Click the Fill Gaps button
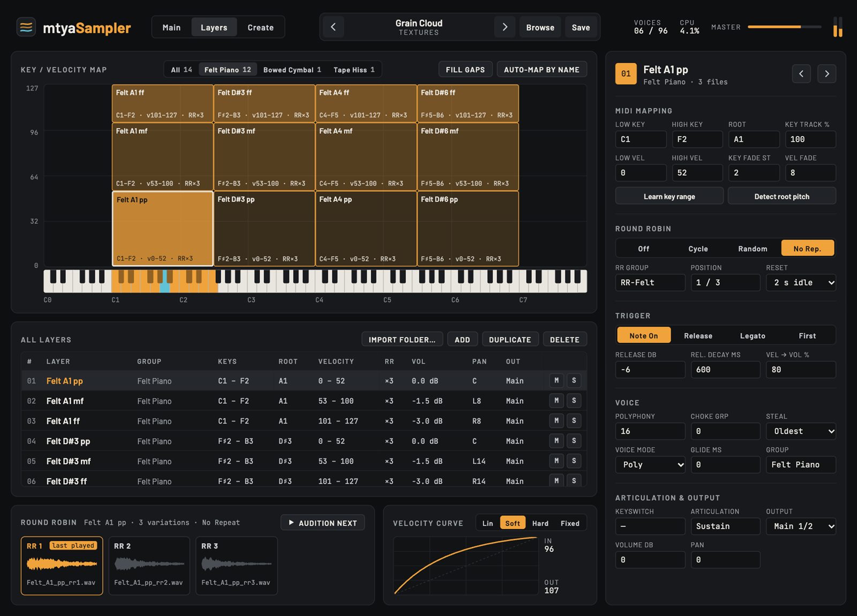The width and height of the screenshot is (857, 616). click(465, 70)
